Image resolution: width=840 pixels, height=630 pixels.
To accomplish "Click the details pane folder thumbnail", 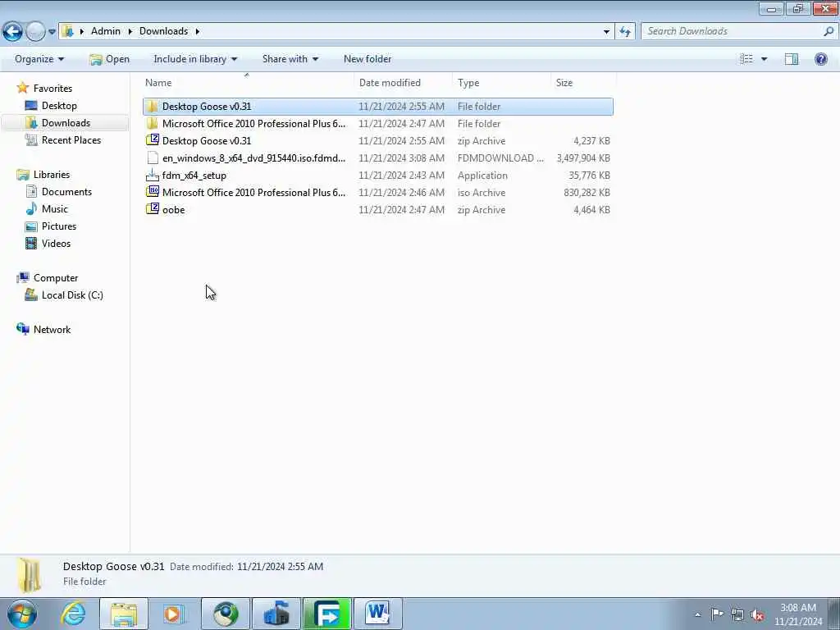I will pyautogui.click(x=30, y=575).
